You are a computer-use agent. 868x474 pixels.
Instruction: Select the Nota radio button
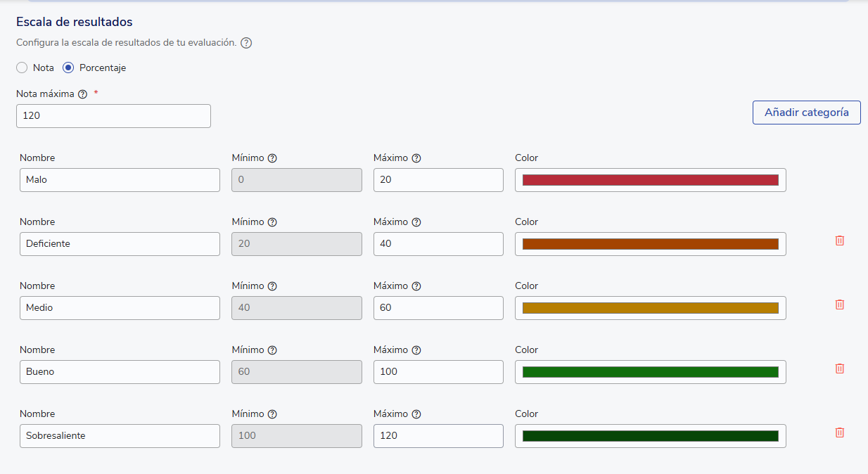[22, 68]
